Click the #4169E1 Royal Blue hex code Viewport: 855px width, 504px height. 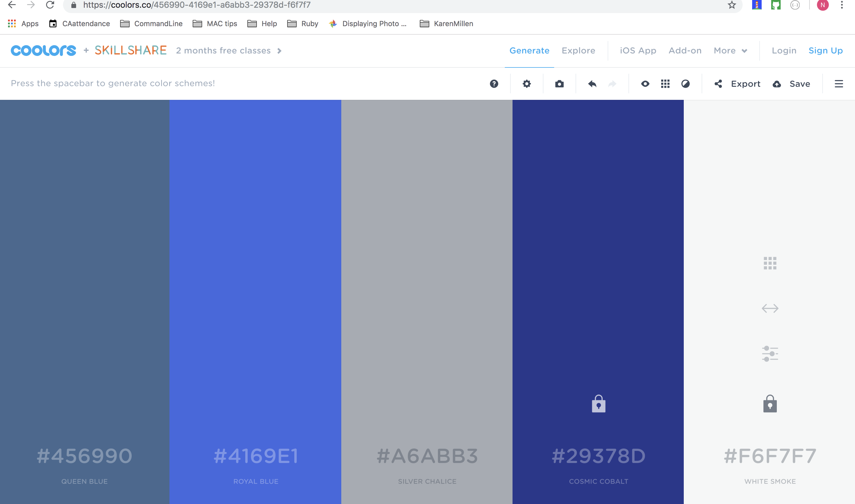point(256,456)
